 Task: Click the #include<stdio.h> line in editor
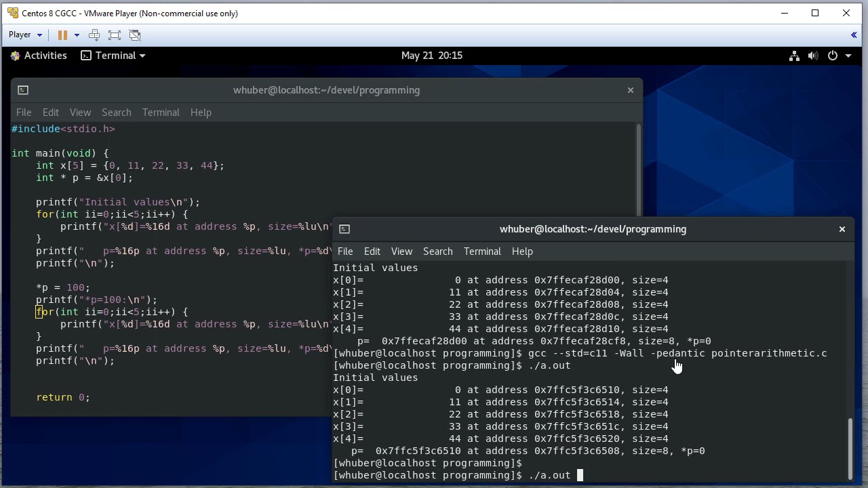(x=63, y=129)
